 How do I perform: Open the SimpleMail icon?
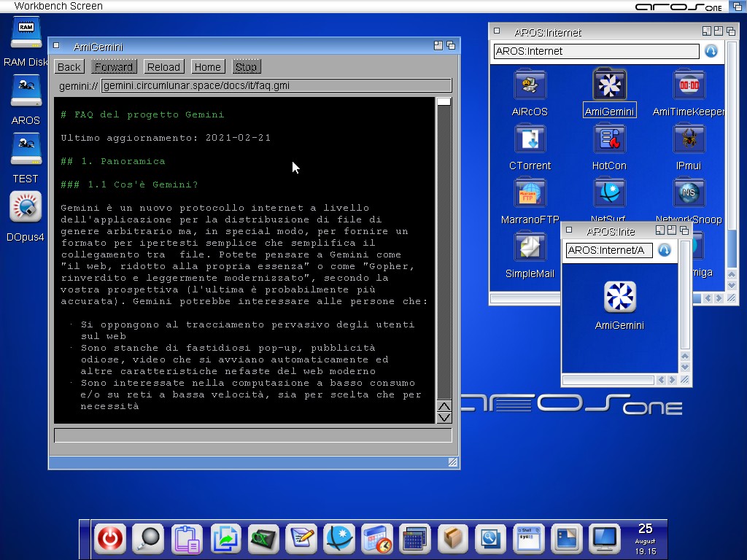coord(530,248)
